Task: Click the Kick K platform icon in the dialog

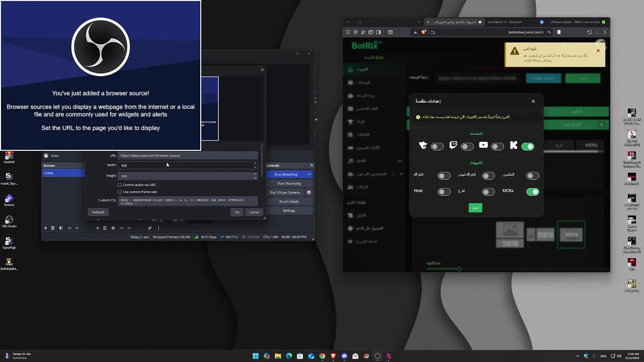Action: point(514,145)
